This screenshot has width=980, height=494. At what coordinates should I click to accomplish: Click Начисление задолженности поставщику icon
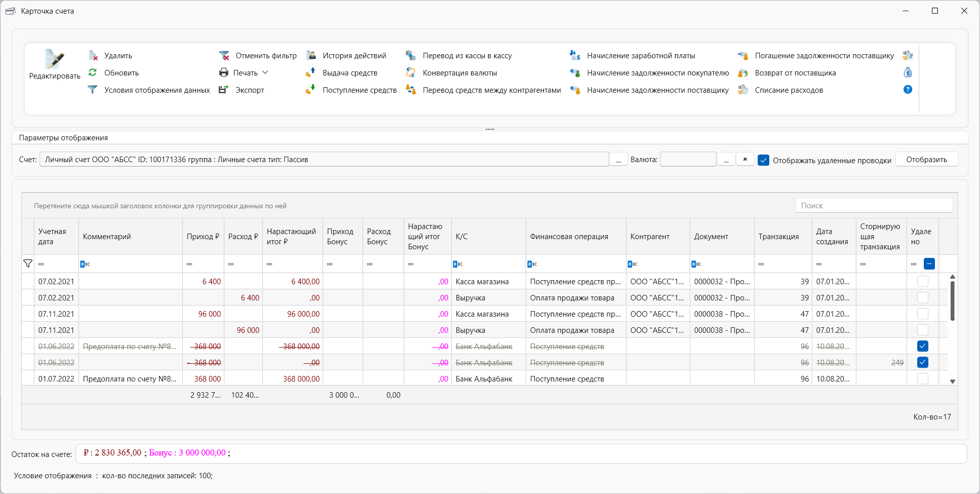point(575,90)
